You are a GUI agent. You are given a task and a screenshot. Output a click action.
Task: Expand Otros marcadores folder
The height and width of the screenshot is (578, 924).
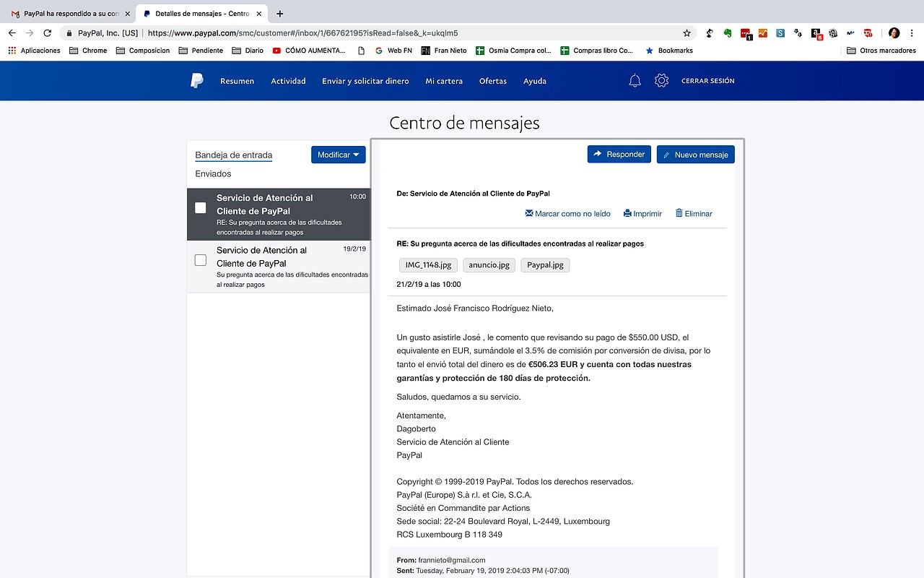coord(881,51)
